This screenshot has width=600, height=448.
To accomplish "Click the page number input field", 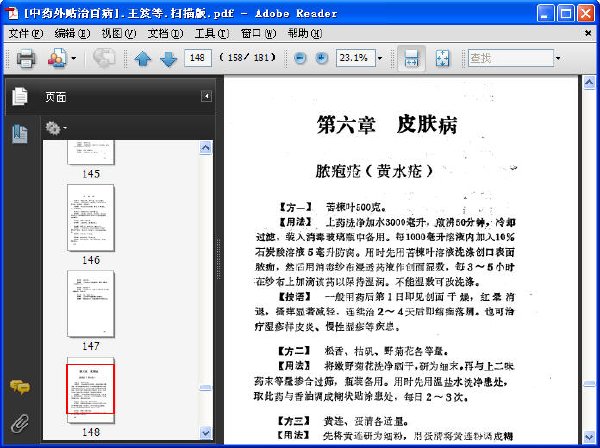I will pos(197,58).
